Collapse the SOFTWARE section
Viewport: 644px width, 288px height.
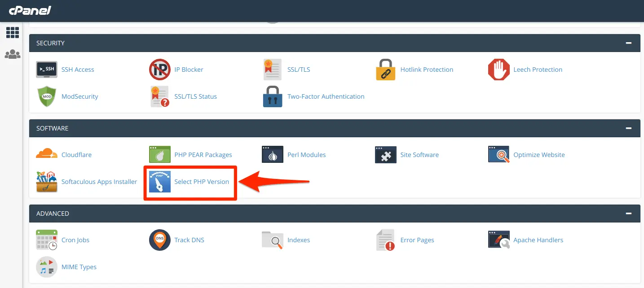(x=628, y=128)
